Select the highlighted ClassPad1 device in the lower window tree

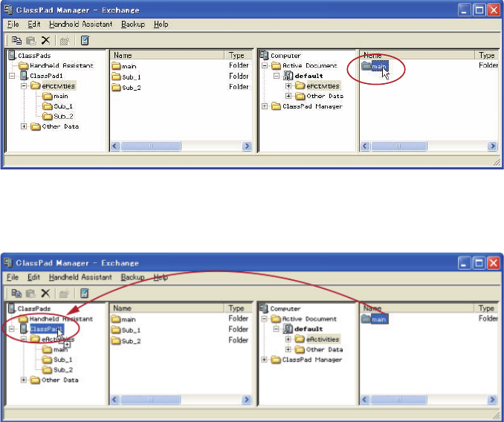point(42,329)
